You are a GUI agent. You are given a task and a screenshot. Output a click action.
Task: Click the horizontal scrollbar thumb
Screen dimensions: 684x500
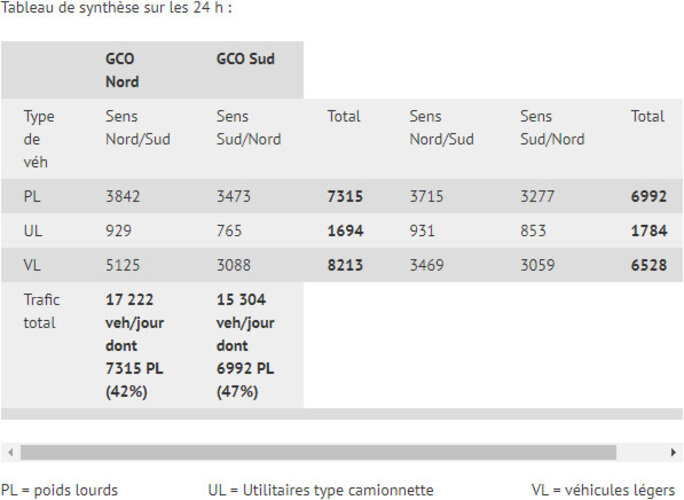[318, 452]
